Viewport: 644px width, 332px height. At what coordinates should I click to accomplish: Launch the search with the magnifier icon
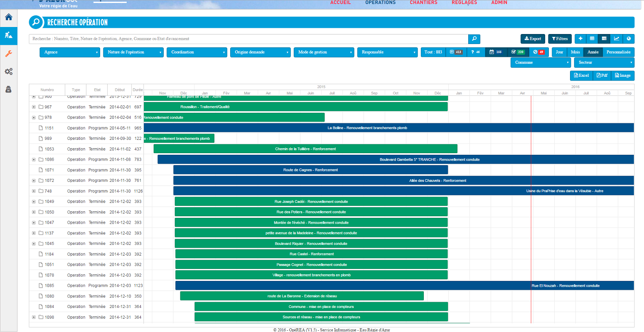tap(474, 39)
